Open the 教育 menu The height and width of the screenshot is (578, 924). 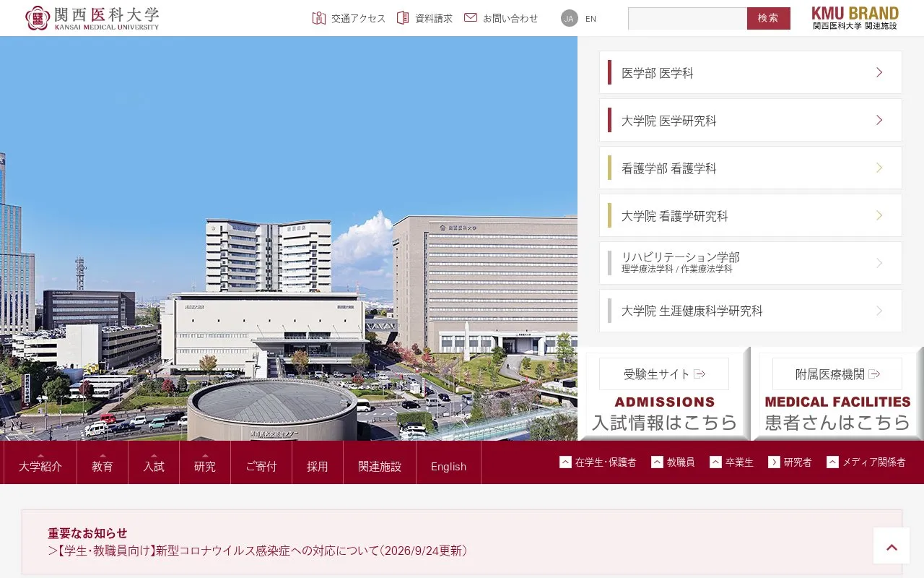point(103,462)
